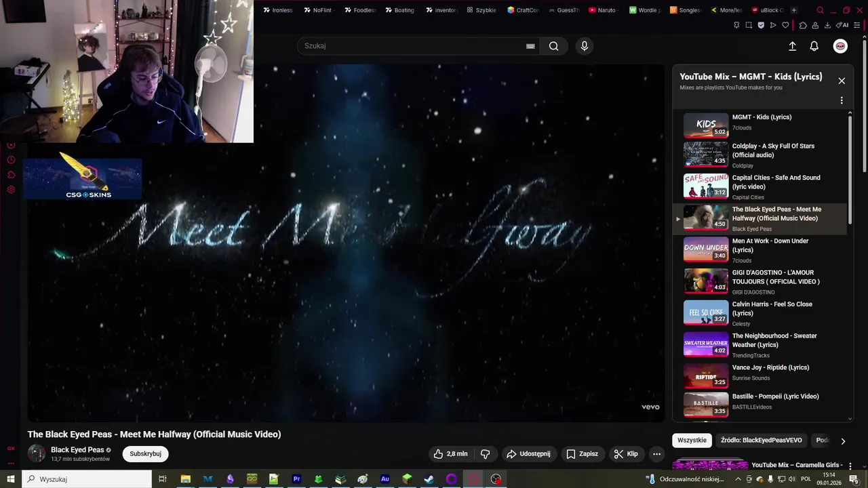Click the Udostępnij share button

coord(528,454)
